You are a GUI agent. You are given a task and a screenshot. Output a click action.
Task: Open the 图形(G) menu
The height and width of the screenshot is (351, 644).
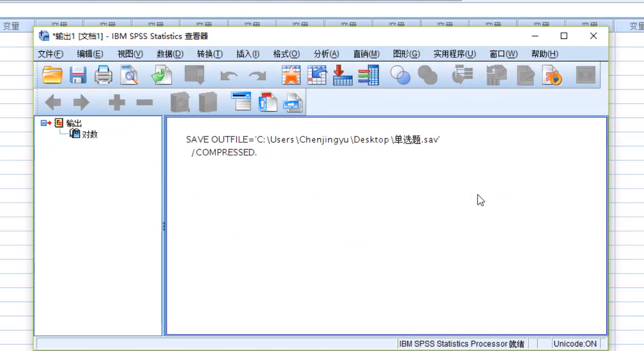coord(406,54)
